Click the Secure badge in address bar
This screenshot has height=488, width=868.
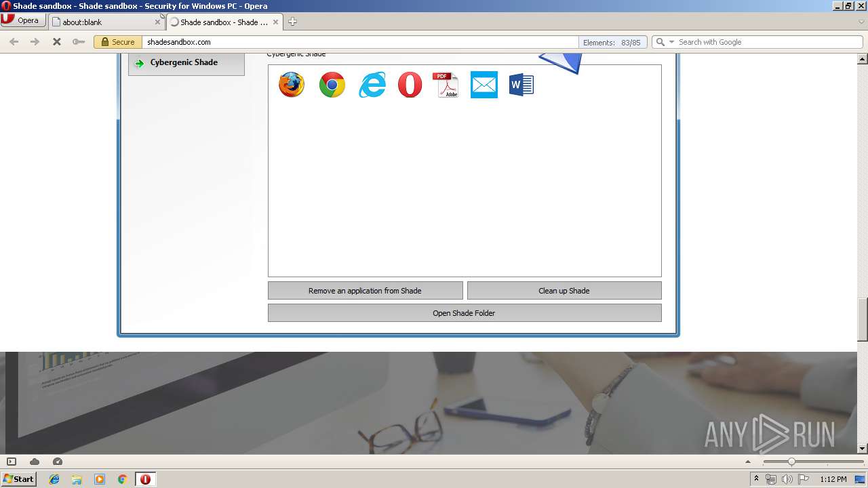pos(117,42)
